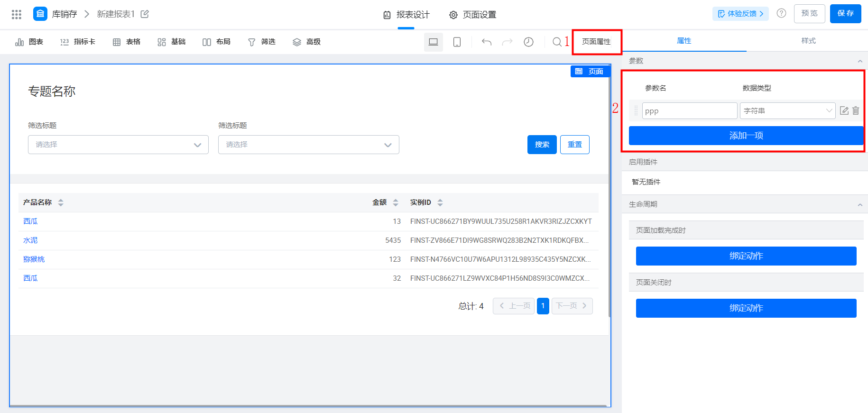Edit the ppp parameter via pencil icon

point(844,110)
